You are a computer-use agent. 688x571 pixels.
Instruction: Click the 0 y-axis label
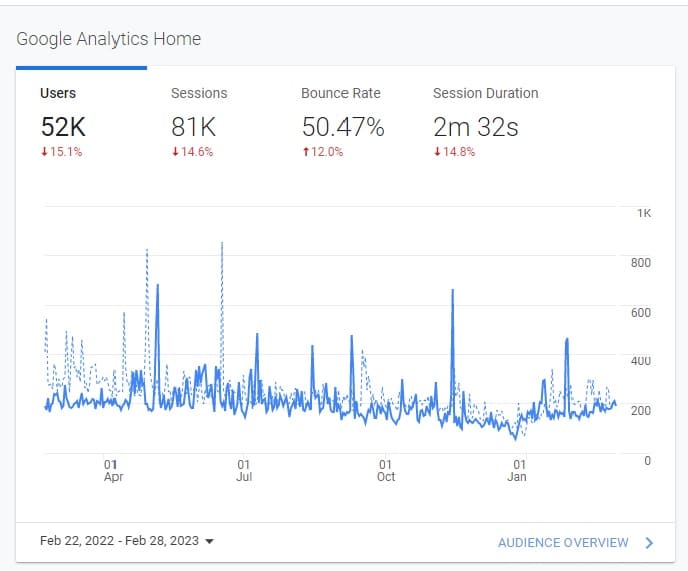[647, 460]
